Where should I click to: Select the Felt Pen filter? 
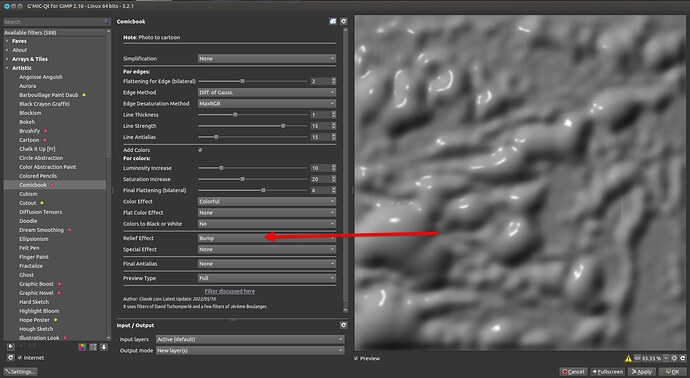29,248
